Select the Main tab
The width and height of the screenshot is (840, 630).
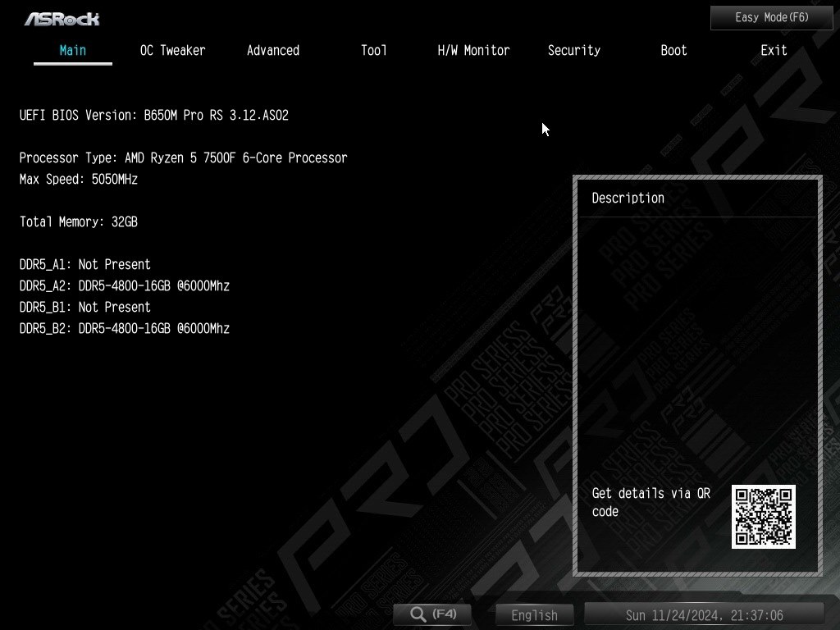(73, 51)
